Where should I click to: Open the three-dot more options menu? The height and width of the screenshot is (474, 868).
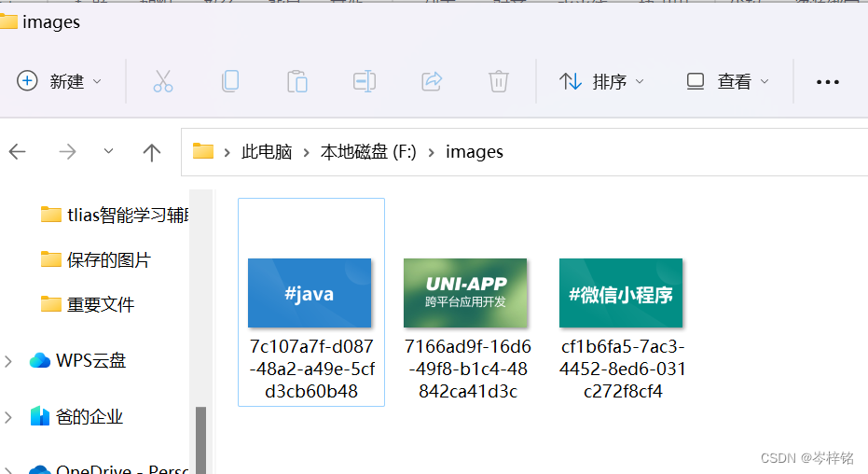[x=828, y=82]
